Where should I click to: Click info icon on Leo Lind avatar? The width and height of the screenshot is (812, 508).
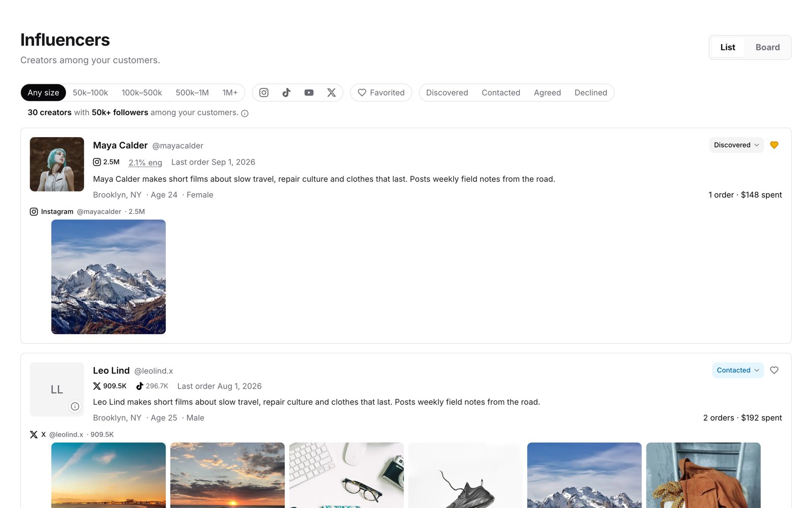[x=75, y=406]
